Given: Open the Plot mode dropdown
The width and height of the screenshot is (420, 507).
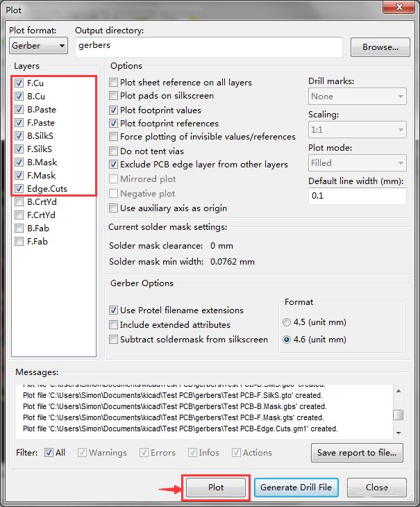Looking at the screenshot, I should [357, 163].
